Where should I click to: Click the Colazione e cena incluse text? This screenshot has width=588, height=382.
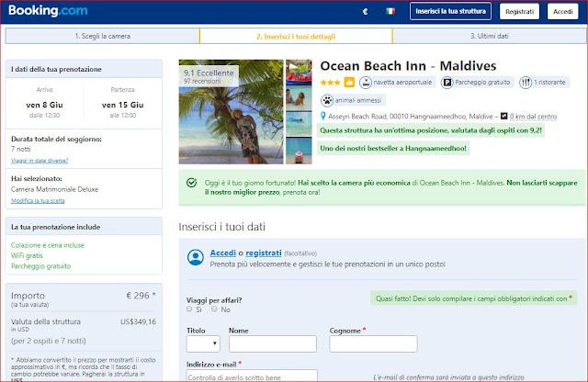(x=48, y=245)
